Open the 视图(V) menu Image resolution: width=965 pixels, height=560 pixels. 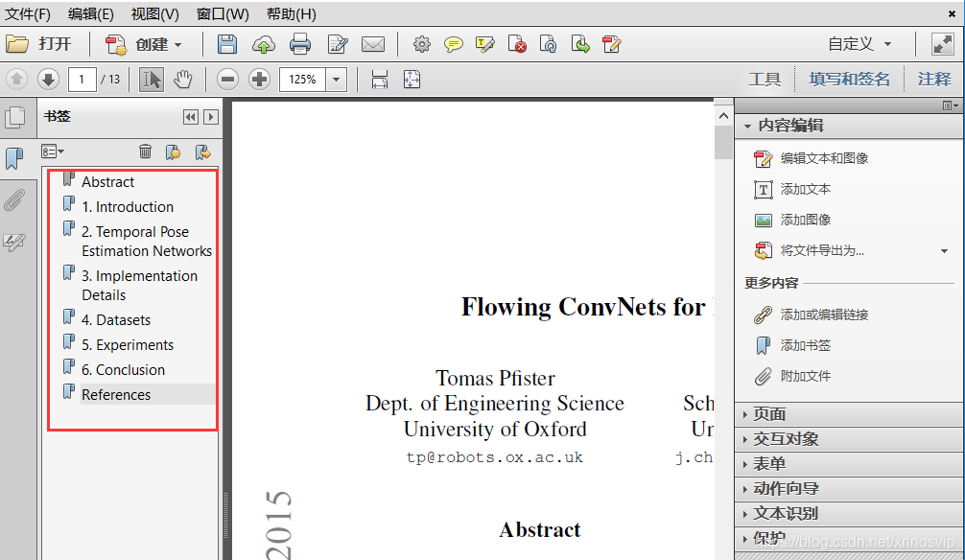pyautogui.click(x=155, y=13)
